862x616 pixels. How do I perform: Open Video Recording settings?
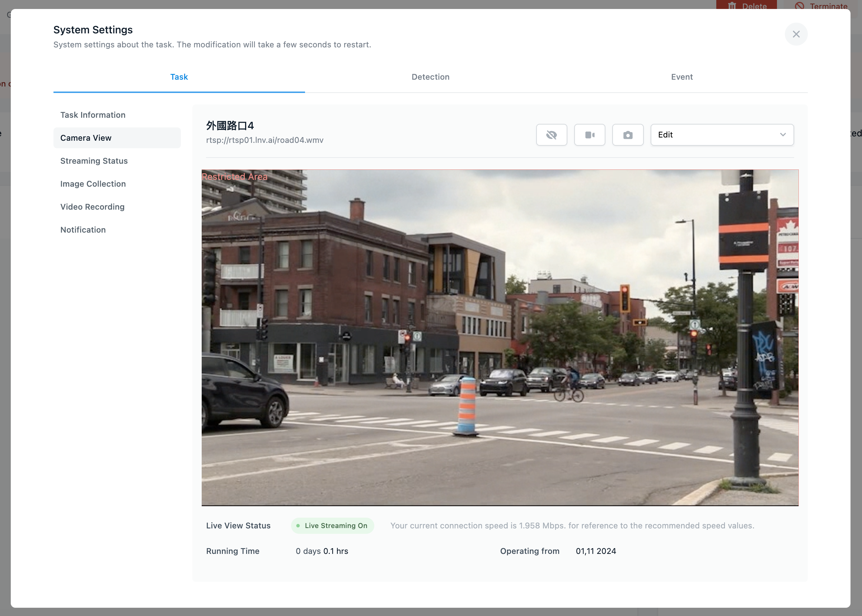click(x=93, y=207)
